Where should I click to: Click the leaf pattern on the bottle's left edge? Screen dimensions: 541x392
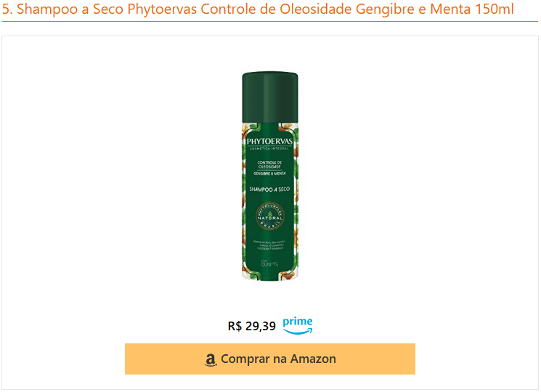tap(245, 200)
